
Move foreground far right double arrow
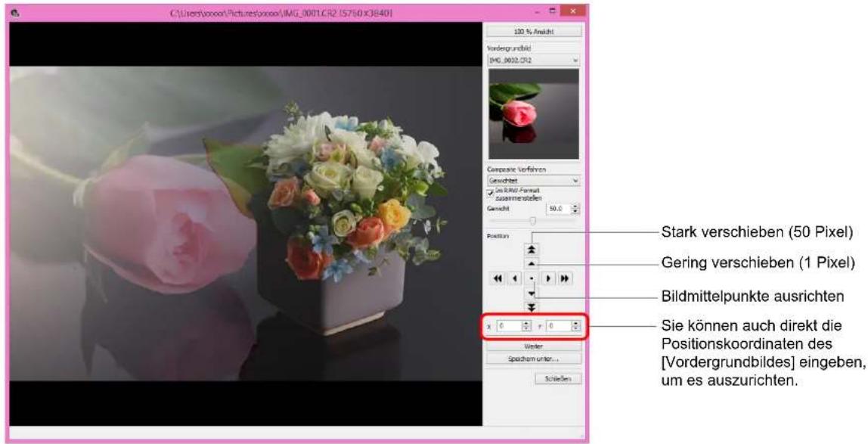[x=565, y=278]
